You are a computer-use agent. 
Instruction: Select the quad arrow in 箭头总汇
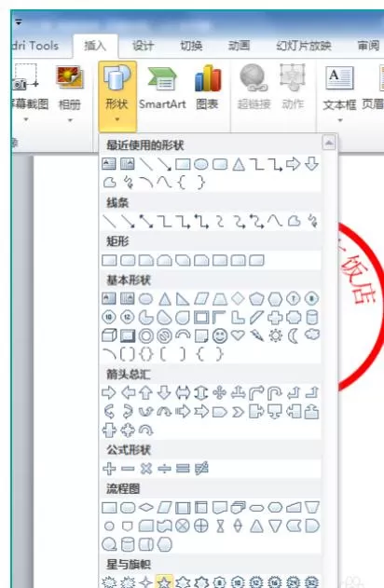click(219, 392)
